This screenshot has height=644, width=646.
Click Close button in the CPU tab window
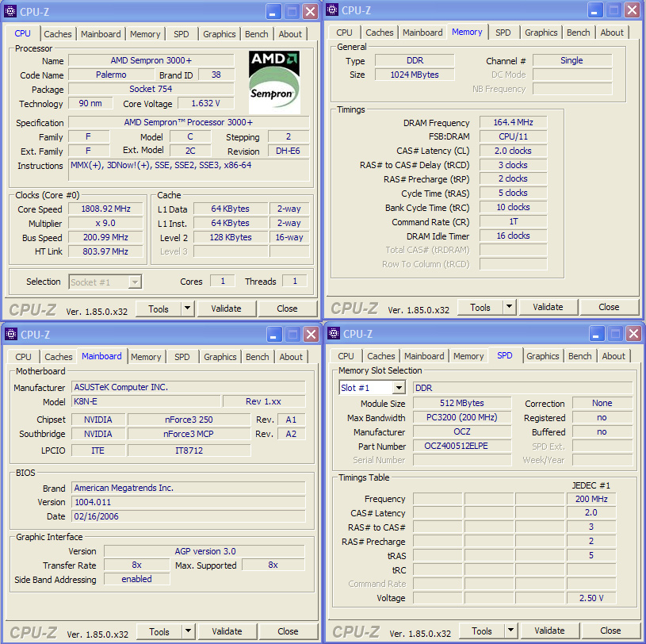click(287, 309)
